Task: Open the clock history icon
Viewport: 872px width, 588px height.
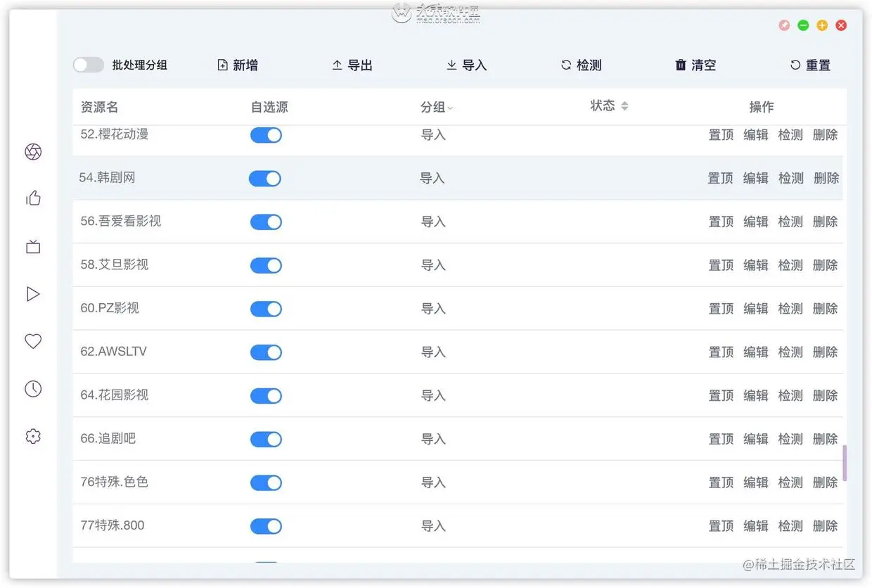Action: (x=33, y=389)
